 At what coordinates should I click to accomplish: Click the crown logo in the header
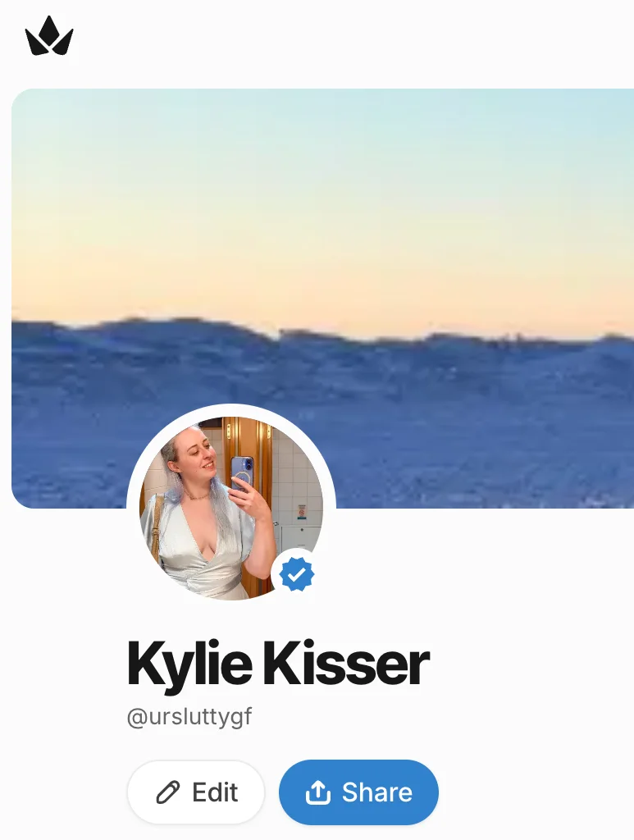click(x=49, y=36)
